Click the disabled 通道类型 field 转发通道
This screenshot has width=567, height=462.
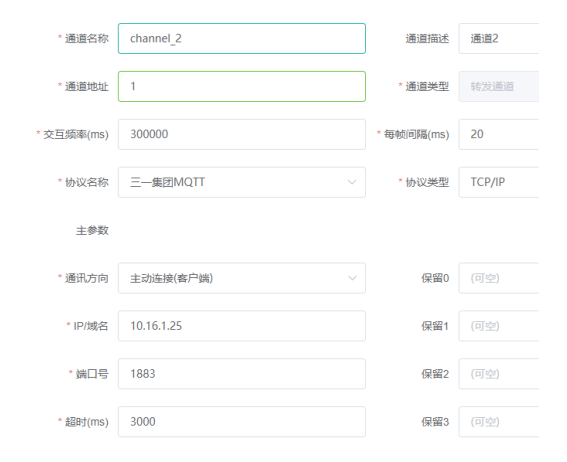pos(499,86)
